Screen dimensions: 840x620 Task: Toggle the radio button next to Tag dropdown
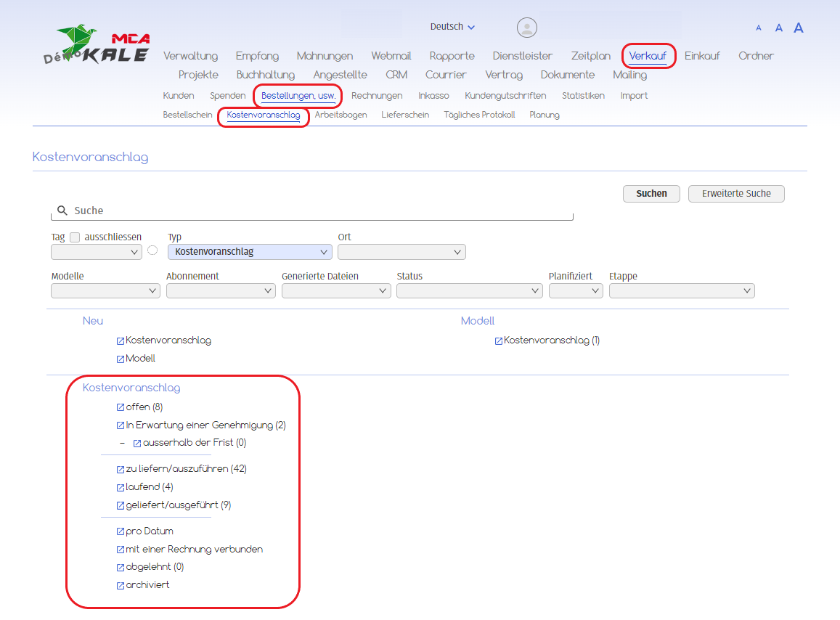tap(152, 250)
